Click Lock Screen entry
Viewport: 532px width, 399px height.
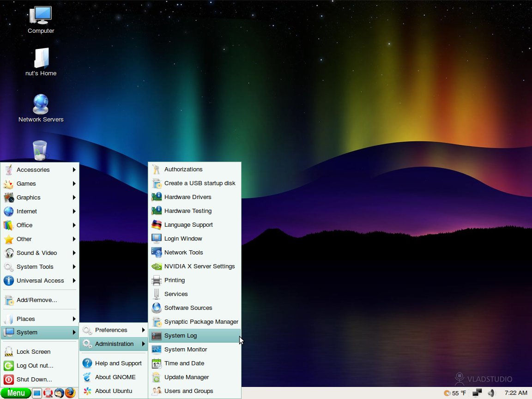[40, 352]
